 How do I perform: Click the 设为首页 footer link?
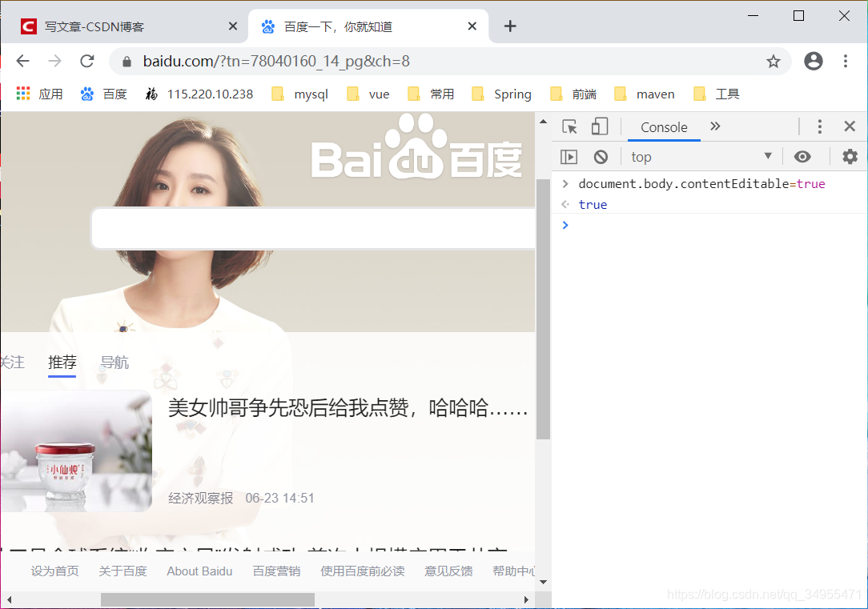coord(54,571)
